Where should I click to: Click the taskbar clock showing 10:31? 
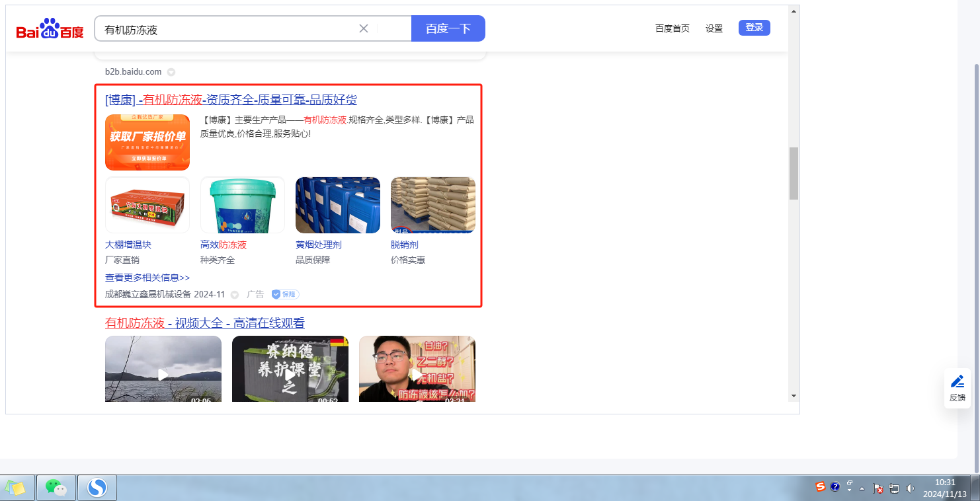point(945,488)
